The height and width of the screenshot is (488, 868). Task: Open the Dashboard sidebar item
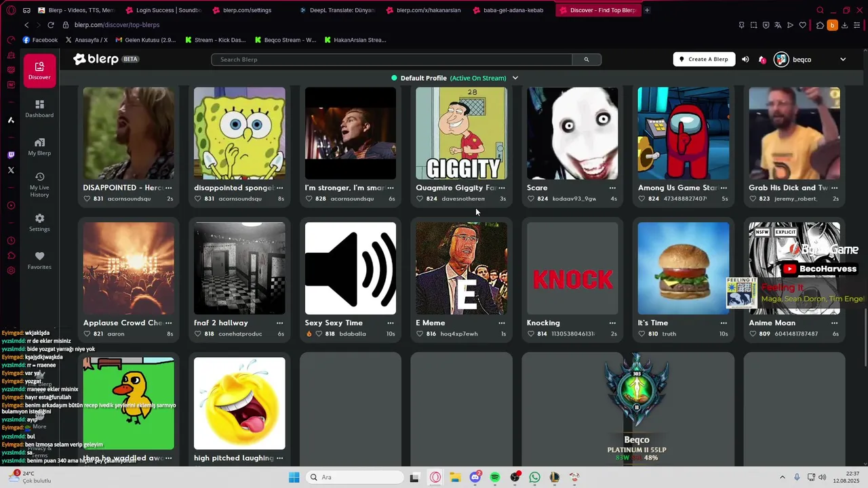pos(39,108)
